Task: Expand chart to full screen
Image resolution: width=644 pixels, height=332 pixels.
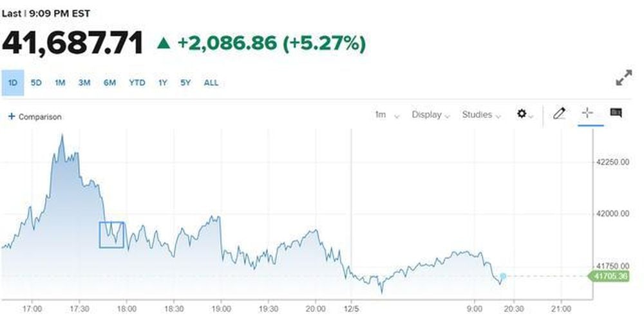Action: (x=623, y=78)
